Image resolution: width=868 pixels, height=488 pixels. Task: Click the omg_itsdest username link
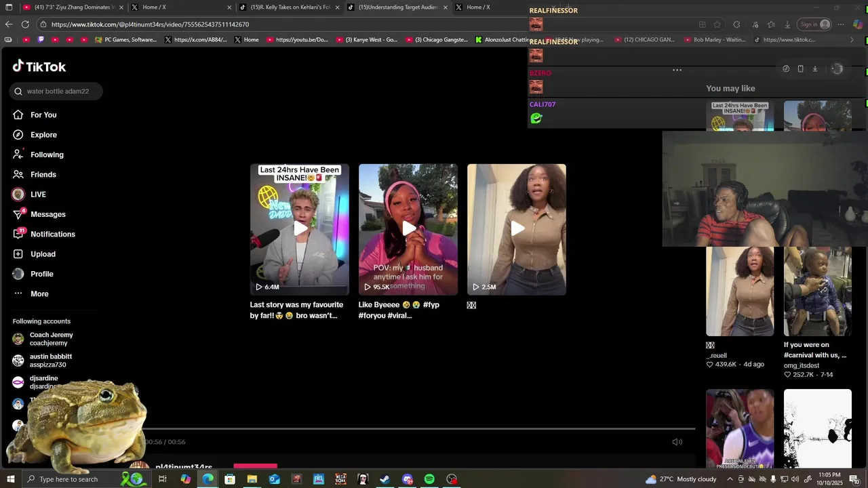(802, 365)
